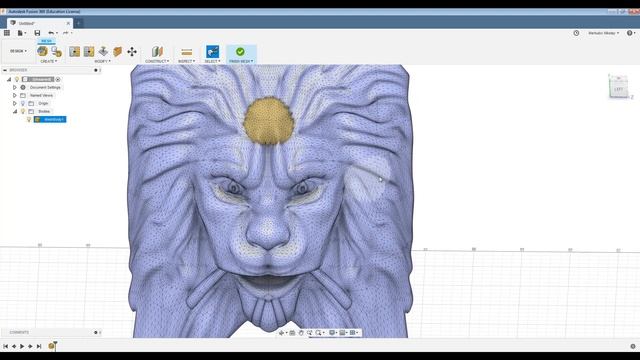Click the Comments panel options dot
This screenshot has width=640, height=360.
pos(96,332)
